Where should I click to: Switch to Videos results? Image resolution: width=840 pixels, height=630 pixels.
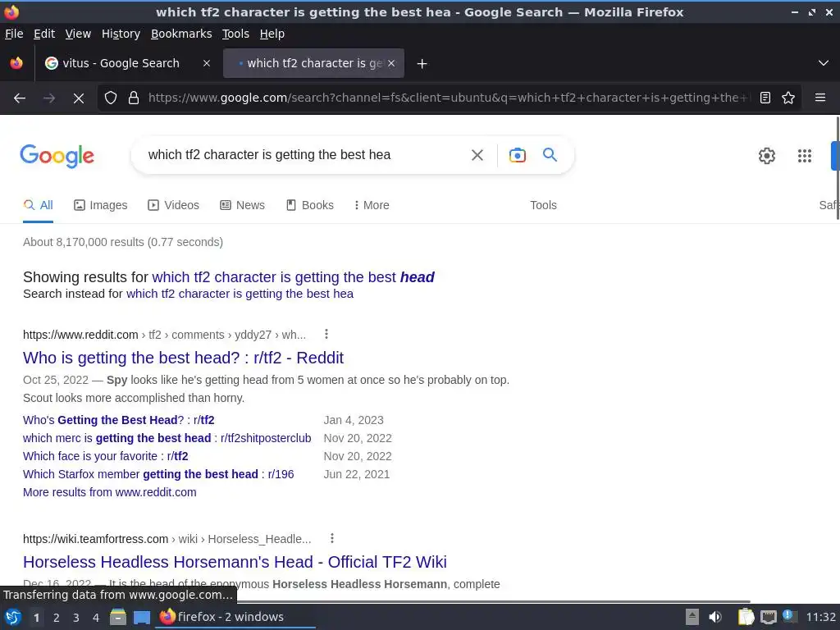point(173,205)
